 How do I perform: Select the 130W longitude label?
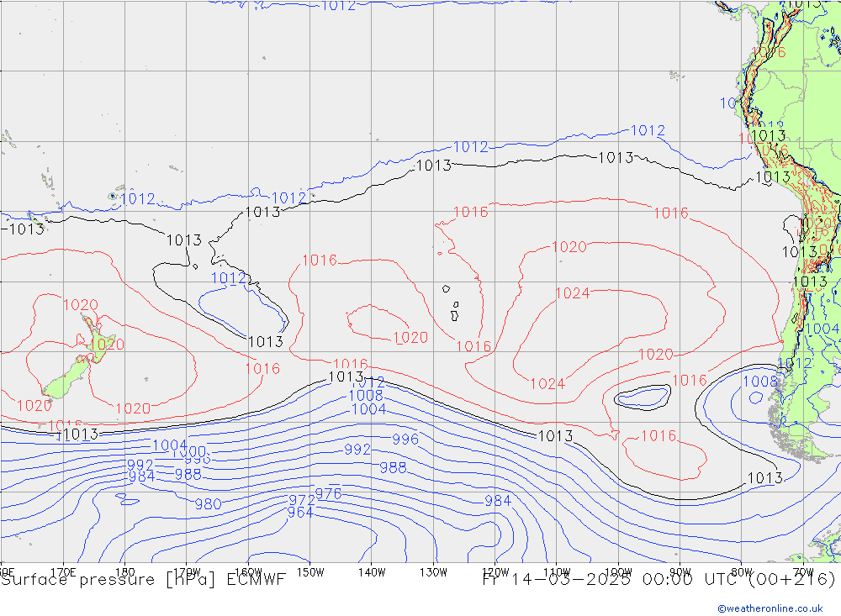433,572
